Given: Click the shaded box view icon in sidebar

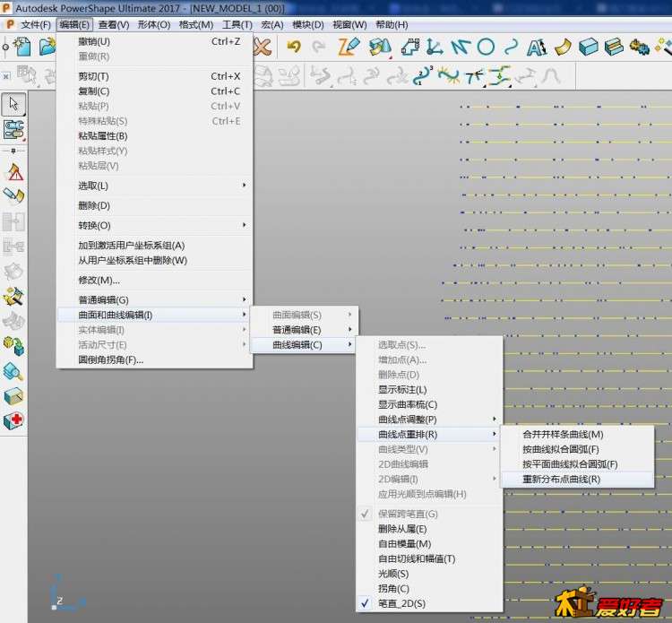Looking at the screenshot, I should (13, 396).
